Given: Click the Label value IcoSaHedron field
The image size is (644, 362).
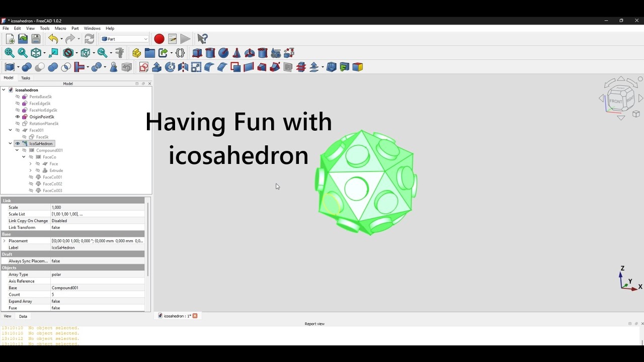Looking at the screenshot, I should point(98,247).
